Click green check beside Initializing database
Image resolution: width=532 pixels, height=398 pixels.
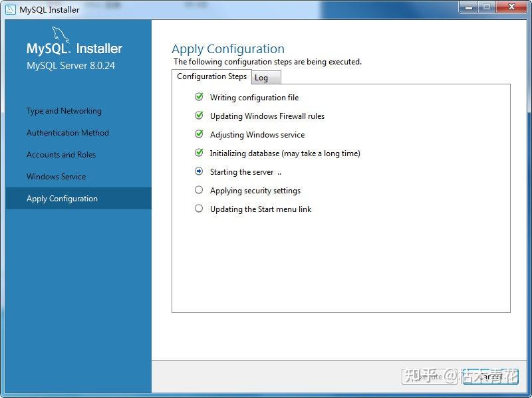tap(199, 153)
